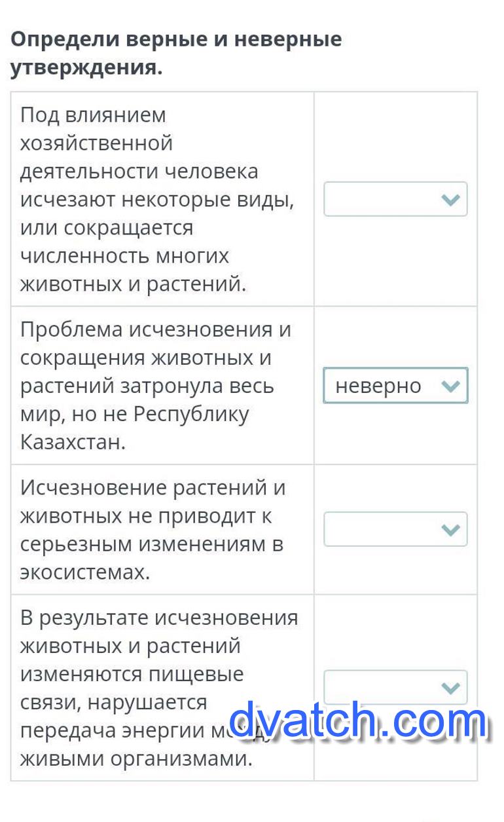
Task: Click the phrase "животных и растений." ending the first statement
Action: 134,285
